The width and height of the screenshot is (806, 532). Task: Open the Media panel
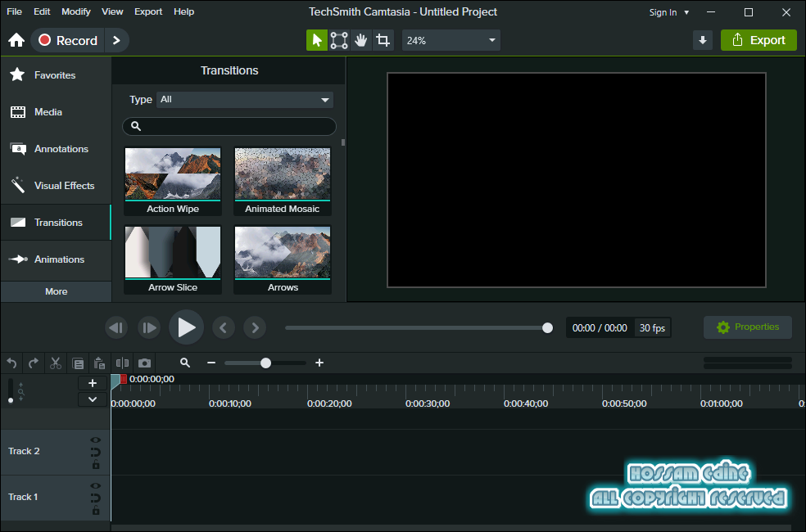click(x=56, y=112)
